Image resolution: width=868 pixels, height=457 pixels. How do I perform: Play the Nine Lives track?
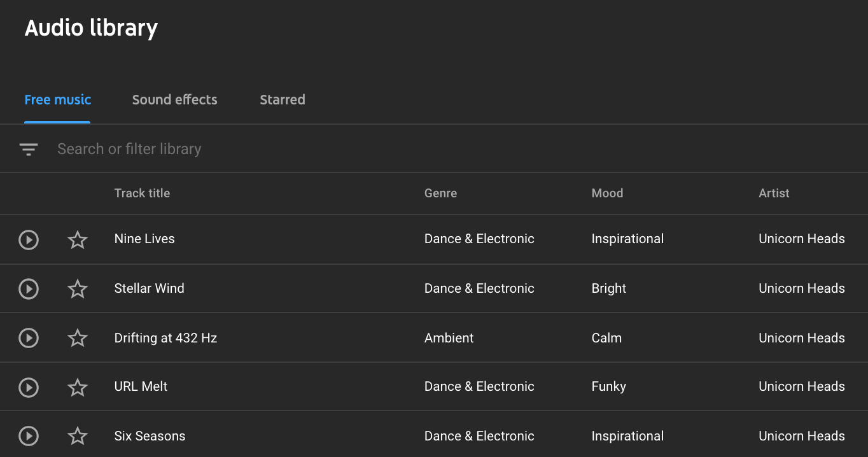(29, 240)
